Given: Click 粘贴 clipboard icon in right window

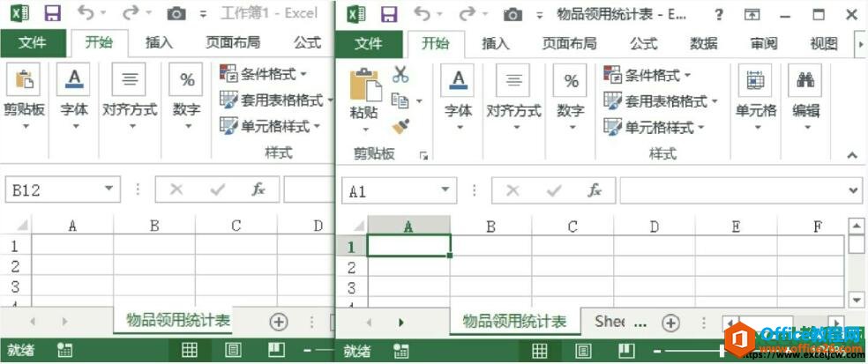Looking at the screenshot, I should coord(365,85).
